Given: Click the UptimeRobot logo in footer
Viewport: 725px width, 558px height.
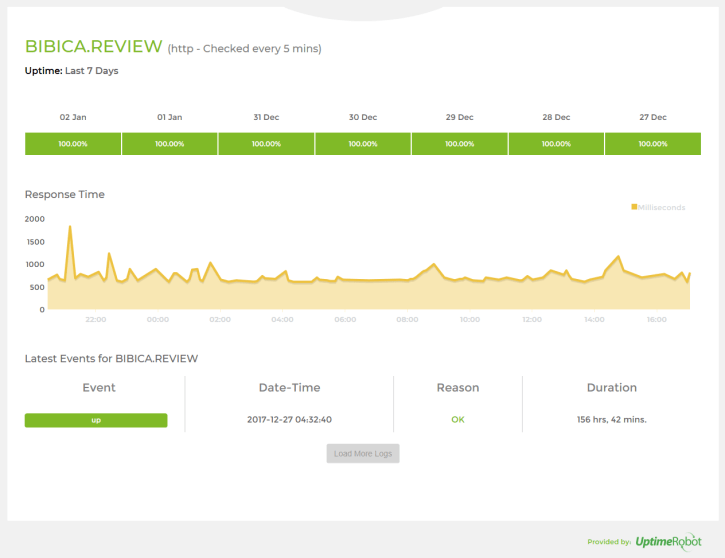Looking at the screenshot, I should tap(668, 541).
